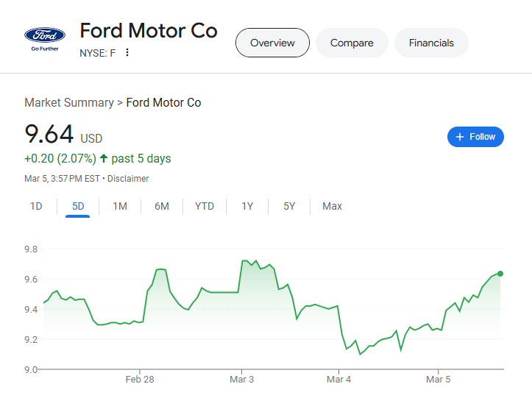
Task: Open the three-dot options menu
Action: 127,53
